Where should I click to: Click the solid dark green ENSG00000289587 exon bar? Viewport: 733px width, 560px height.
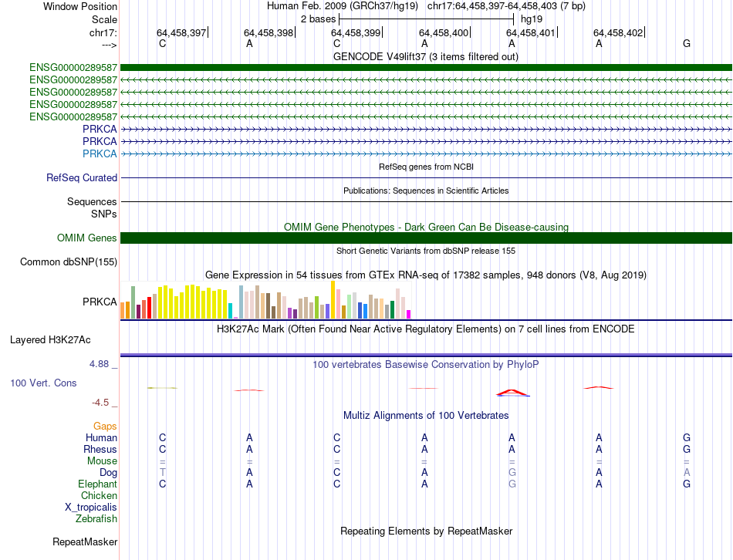pyautogui.click(x=426, y=68)
